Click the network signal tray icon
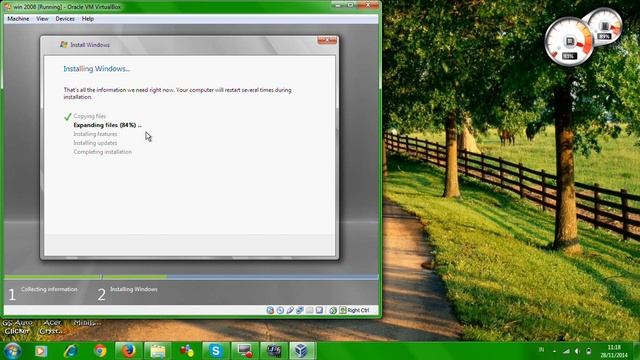This screenshot has height=360, width=640. pyautogui.click(x=566, y=351)
